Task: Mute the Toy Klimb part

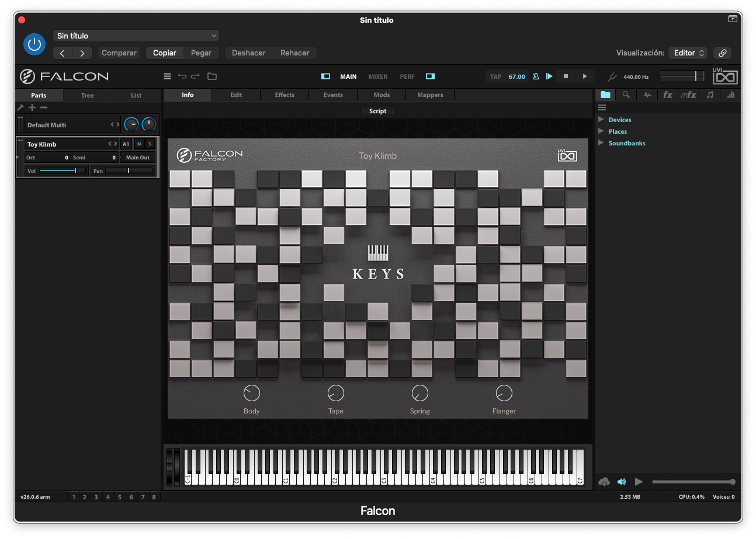Action: [139, 144]
